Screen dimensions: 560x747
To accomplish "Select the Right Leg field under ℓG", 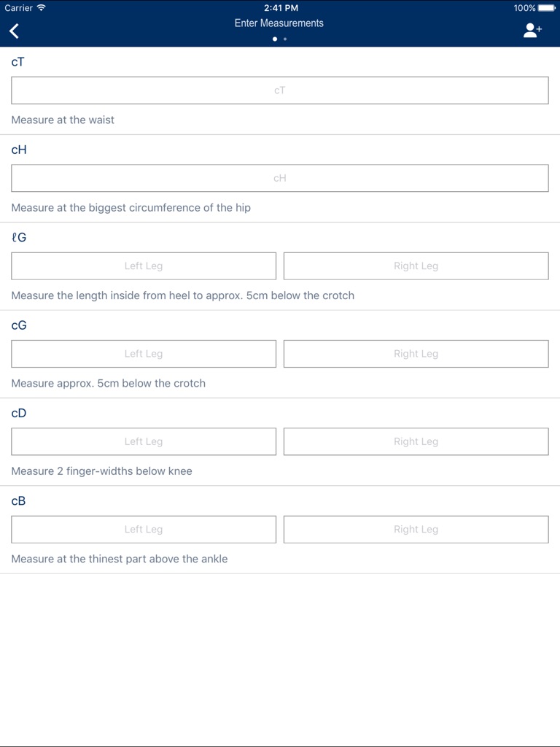I will click(x=416, y=266).
